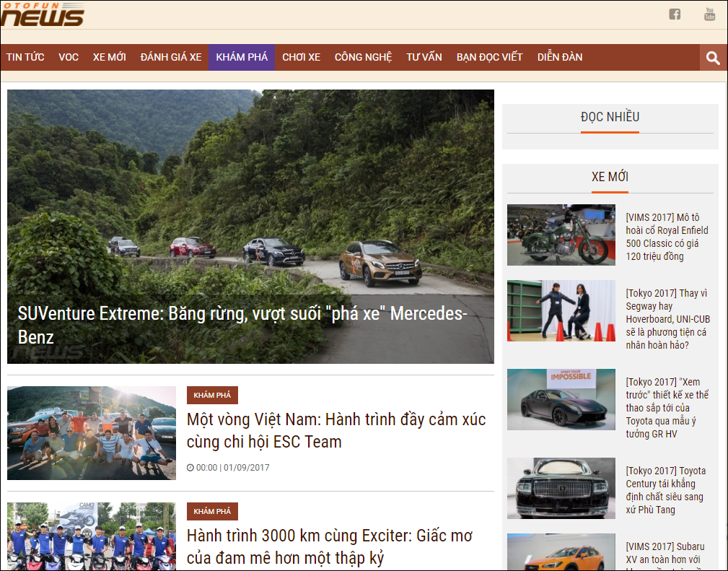
Task: Open the CÔNG NGHỆ menu item
Action: (x=363, y=57)
